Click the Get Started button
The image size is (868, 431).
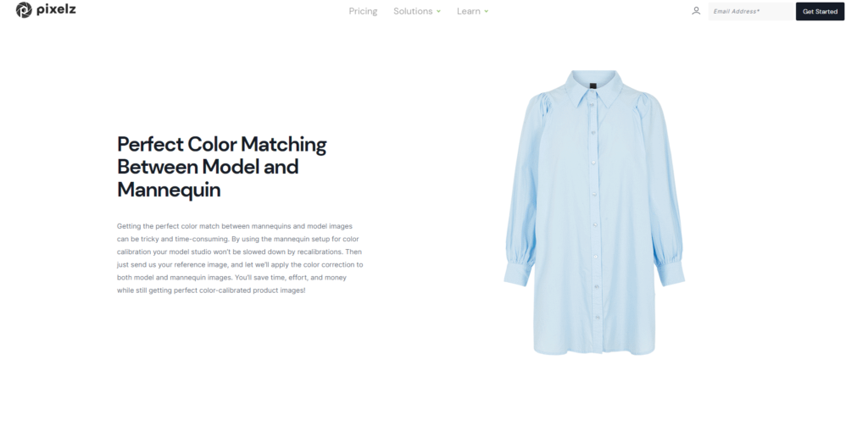click(x=820, y=11)
